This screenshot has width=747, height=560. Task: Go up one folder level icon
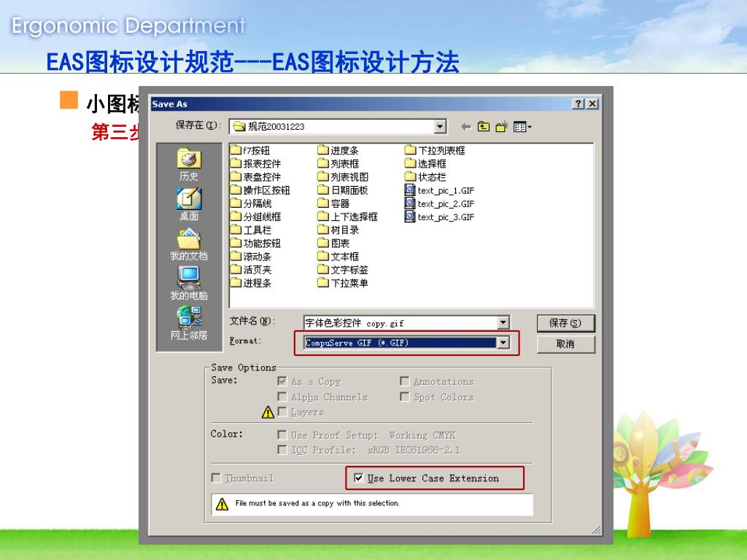click(484, 127)
